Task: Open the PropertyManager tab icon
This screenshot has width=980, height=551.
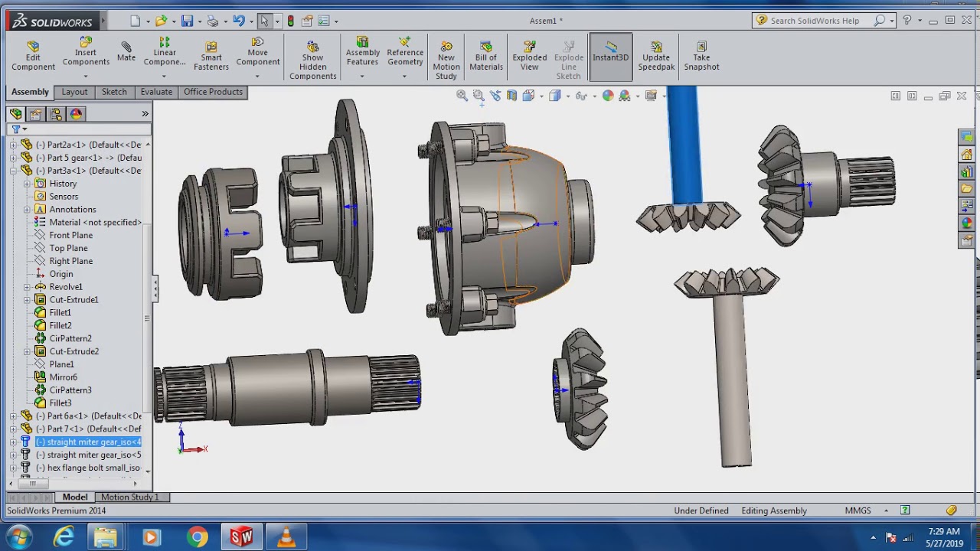Action: pyautogui.click(x=35, y=114)
